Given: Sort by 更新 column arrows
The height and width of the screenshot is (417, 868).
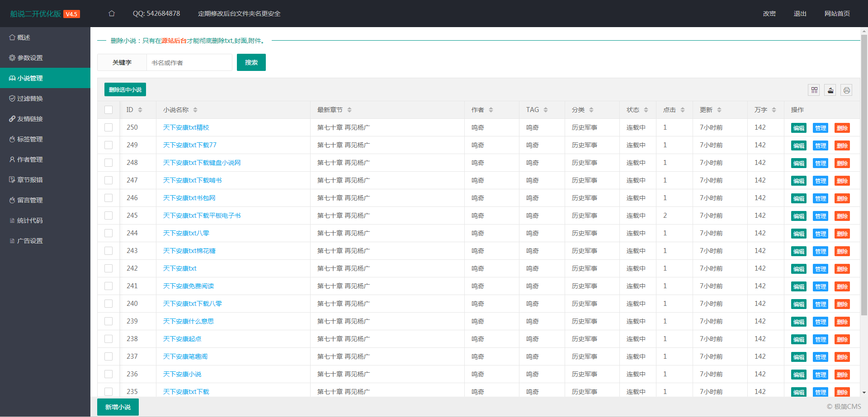Looking at the screenshot, I should [719, 110].
